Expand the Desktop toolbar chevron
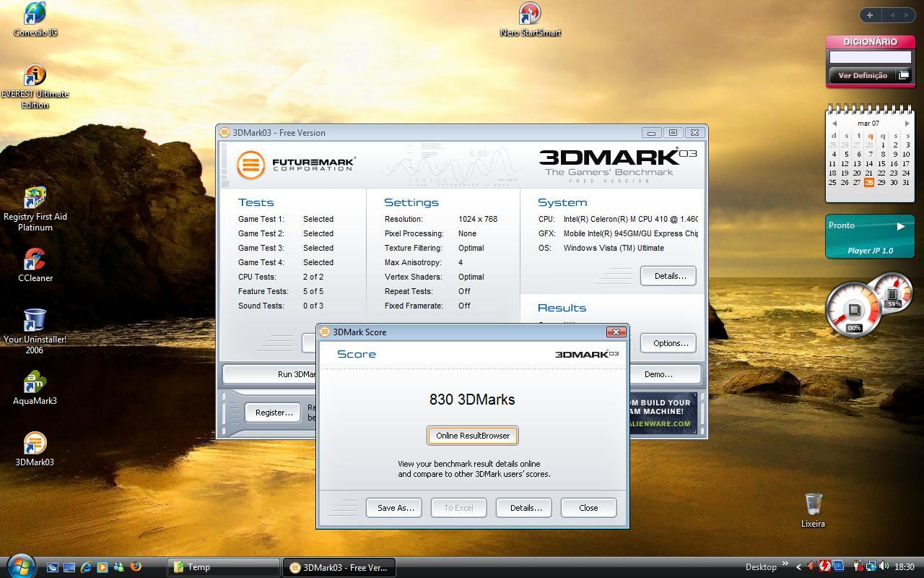Viewport: 924px width, 578px height. pyautogui.click(x=785, y=565)
